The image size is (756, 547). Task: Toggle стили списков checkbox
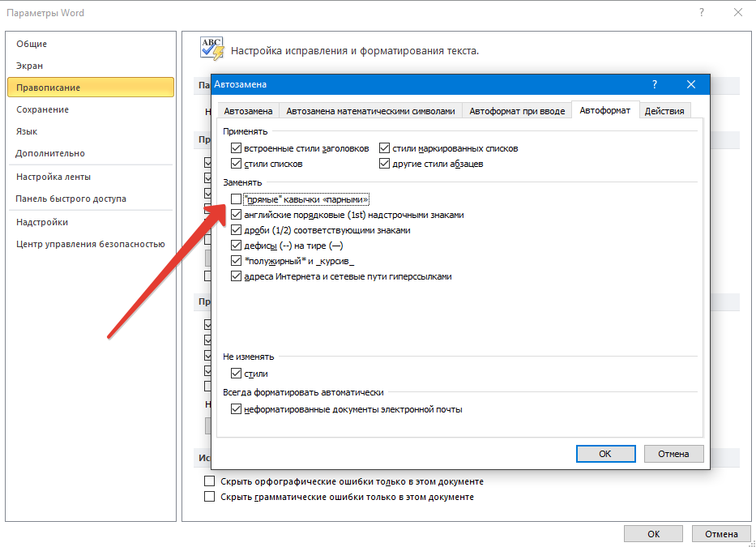(x=236, y=163)
